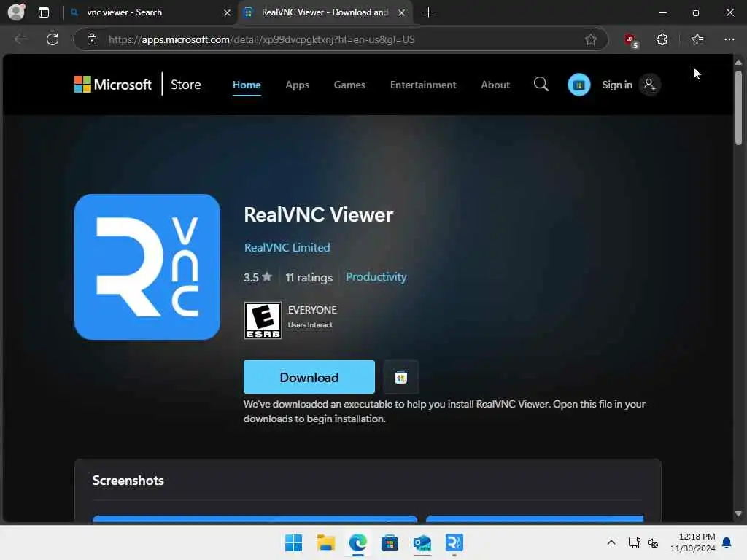Open the muted volume tray icon
747x560 pixels.
point(653,542)
